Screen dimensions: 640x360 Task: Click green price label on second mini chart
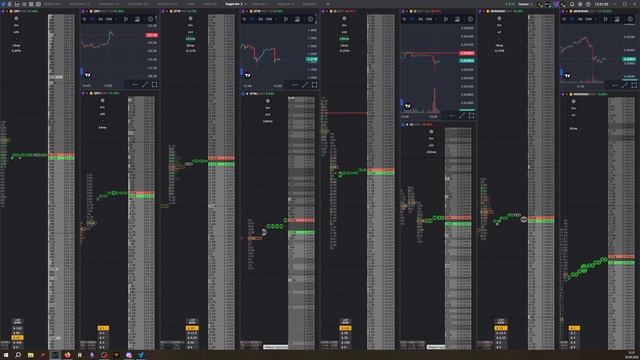312,59
